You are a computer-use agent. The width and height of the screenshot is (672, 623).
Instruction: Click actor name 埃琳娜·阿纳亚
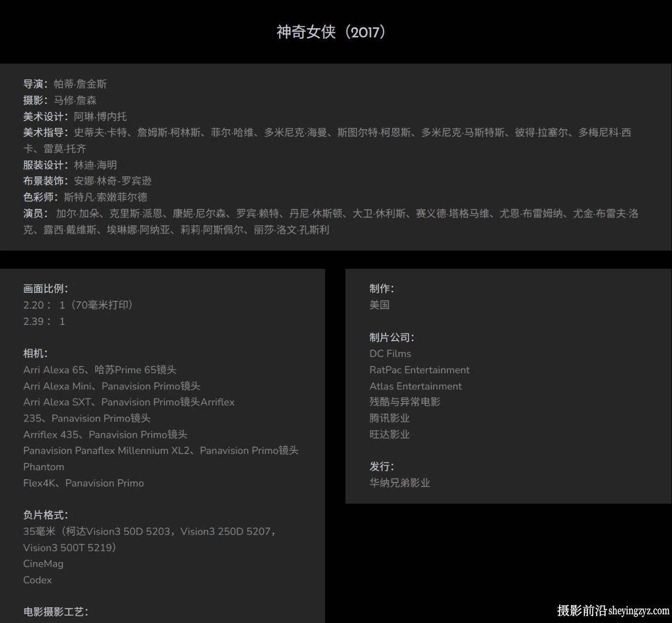pos(139,229)
